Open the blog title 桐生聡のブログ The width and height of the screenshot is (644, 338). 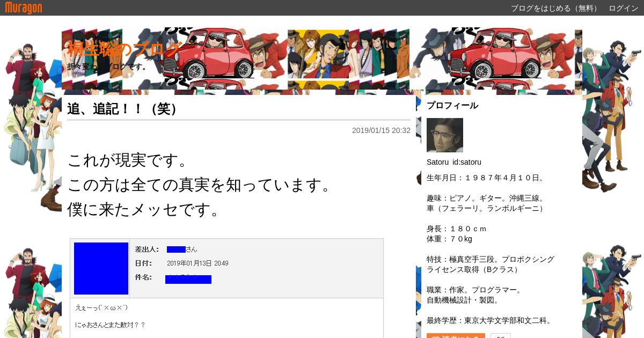tap(125, 49)
